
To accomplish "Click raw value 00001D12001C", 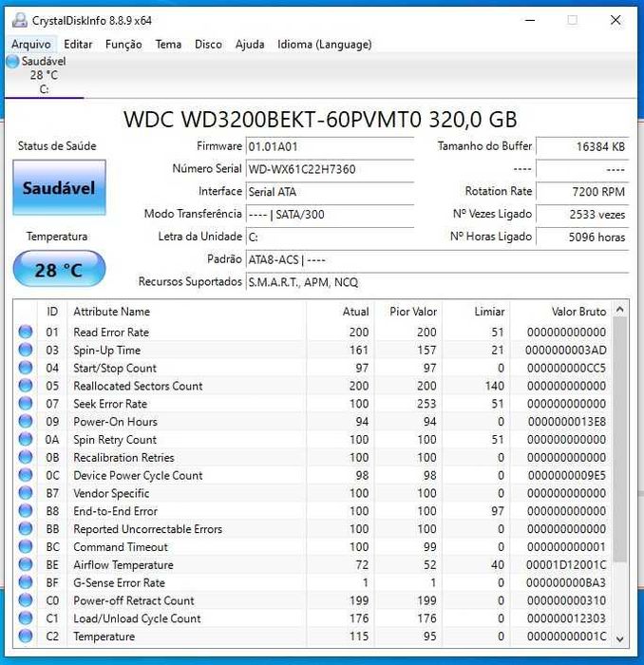I will (566, 565).
